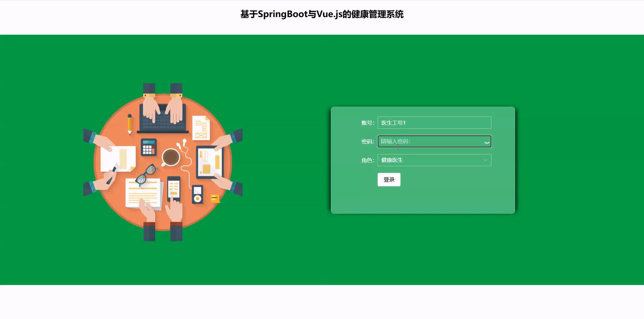Click the tablet device in the illustration
This screenshot has width=644, height=319.
pyautogui.click(x=210, y=162)
